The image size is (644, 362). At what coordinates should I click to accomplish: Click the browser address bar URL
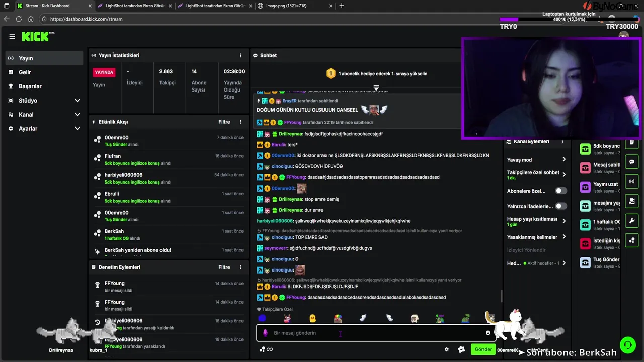tap(87, 19)
